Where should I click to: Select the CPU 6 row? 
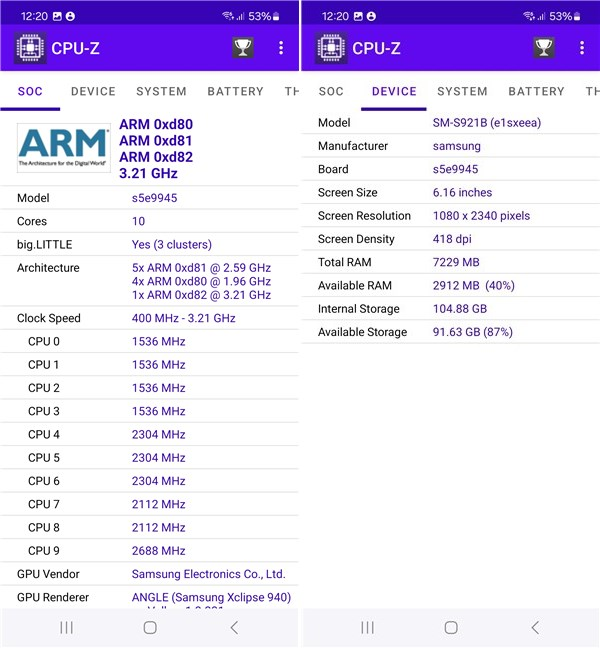tap(149, 481)
